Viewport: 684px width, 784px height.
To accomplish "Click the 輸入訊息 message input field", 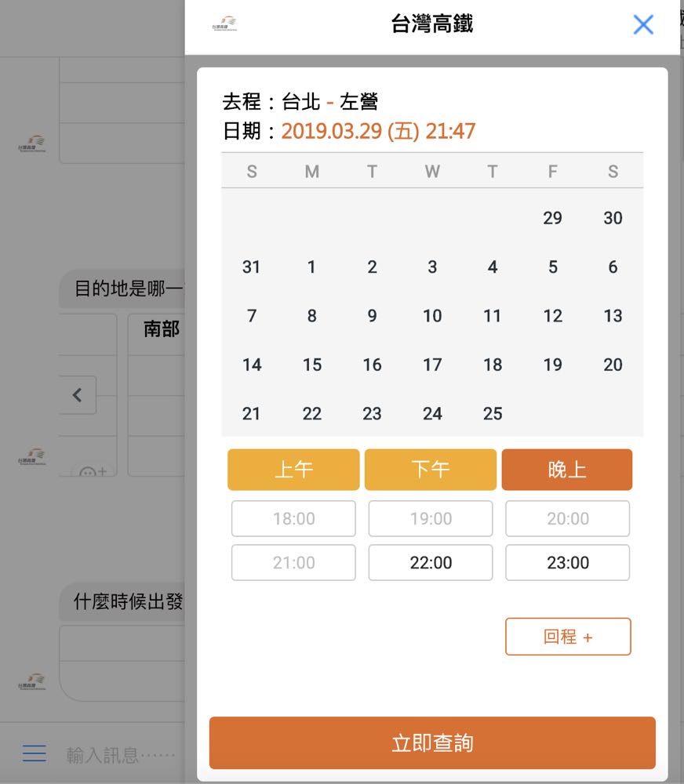I will coord(120,754).
